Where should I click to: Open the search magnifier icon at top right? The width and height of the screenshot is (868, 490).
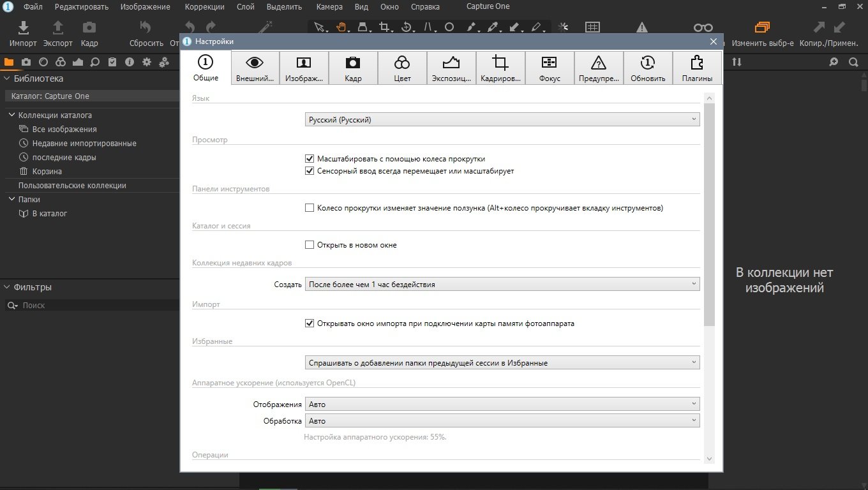[x=853, y=62]
